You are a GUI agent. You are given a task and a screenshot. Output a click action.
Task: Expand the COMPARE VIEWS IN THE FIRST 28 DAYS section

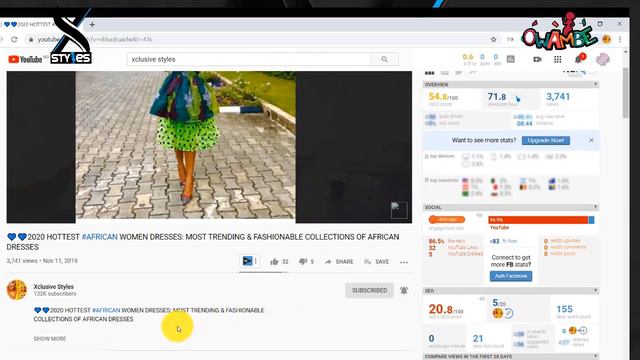pos(596,356)
